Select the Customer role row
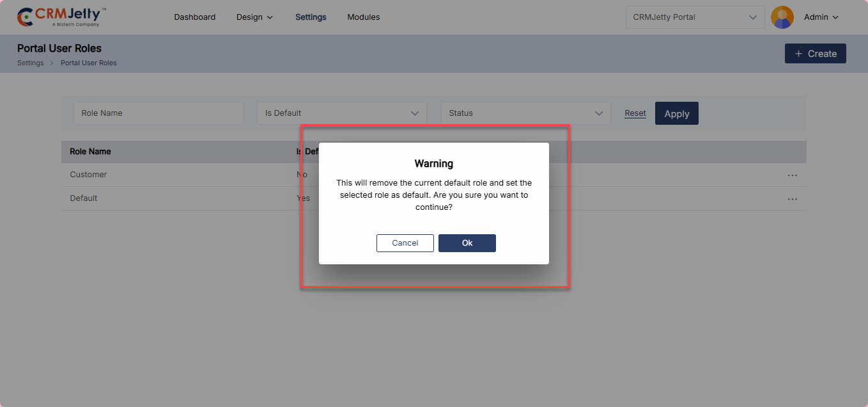 point(88,175)
